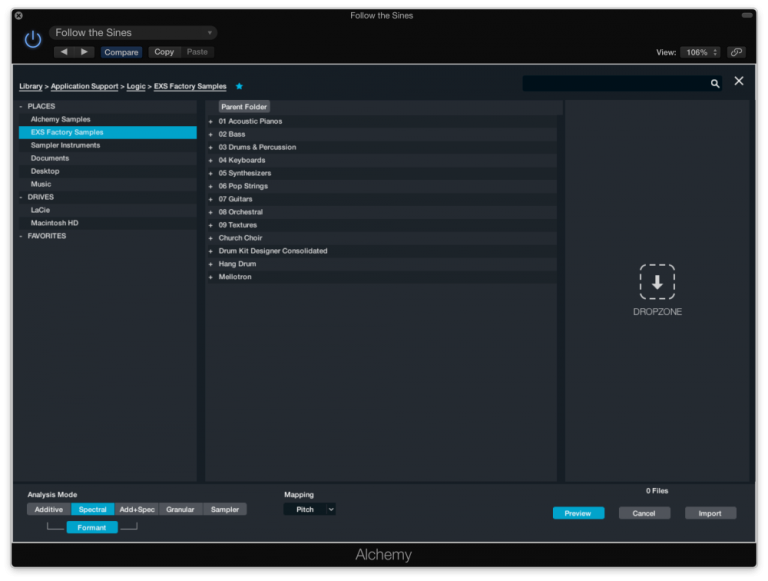Select Add+Spec analysis mode
This screenshot has height=581, width=768.
click(x=137, y=509)
